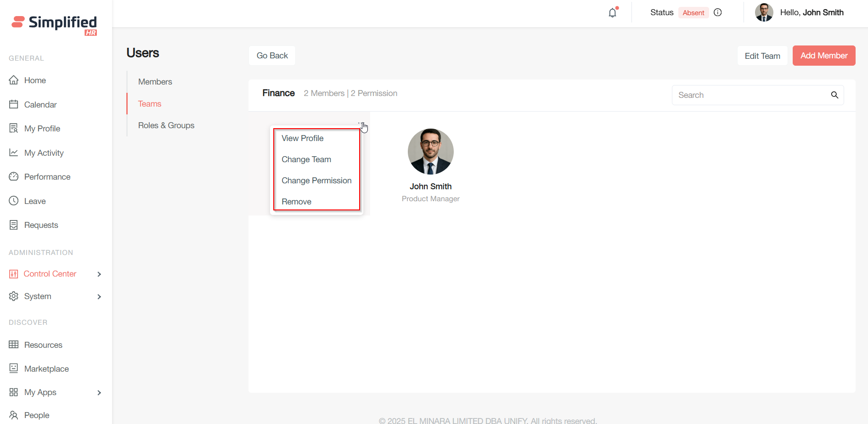Select View Profile from the context menu
Image resolution: width=868 pixels, height=424 pixels.
[x=302, y=138]
